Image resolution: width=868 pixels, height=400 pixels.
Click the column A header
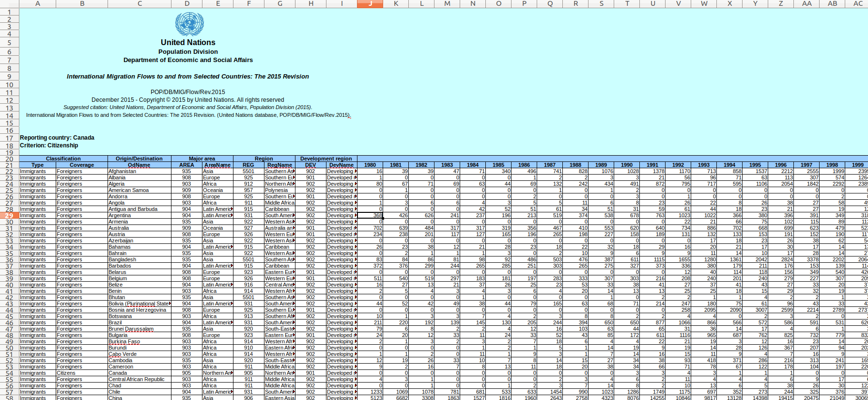point(37,3)
